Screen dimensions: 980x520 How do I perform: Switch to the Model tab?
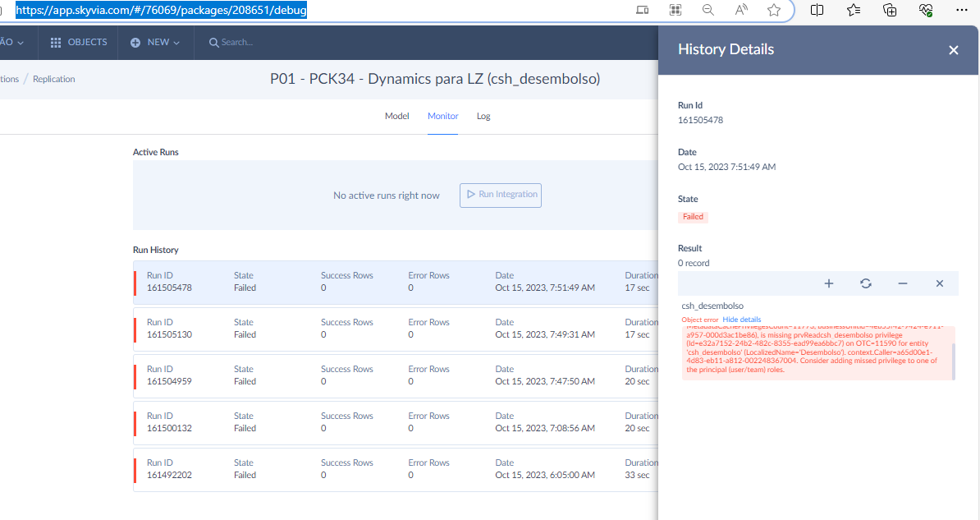397,116
